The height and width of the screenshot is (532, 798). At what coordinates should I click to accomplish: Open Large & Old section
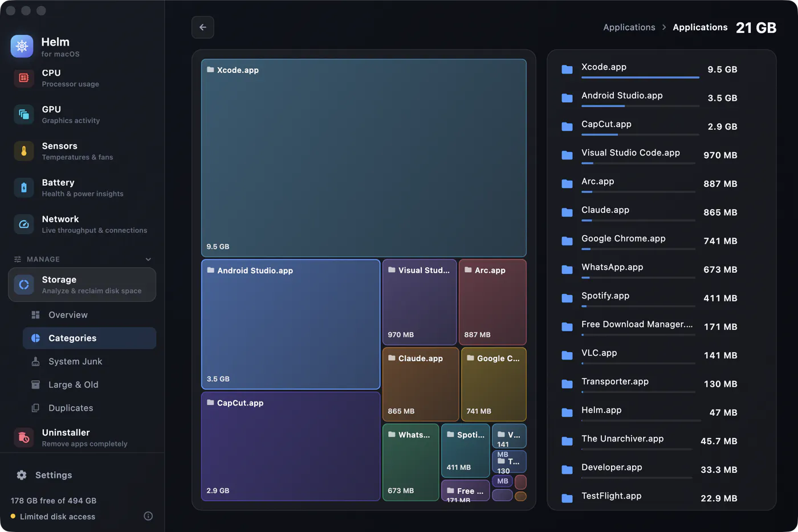pyautogui.click(x=89, y=385)
